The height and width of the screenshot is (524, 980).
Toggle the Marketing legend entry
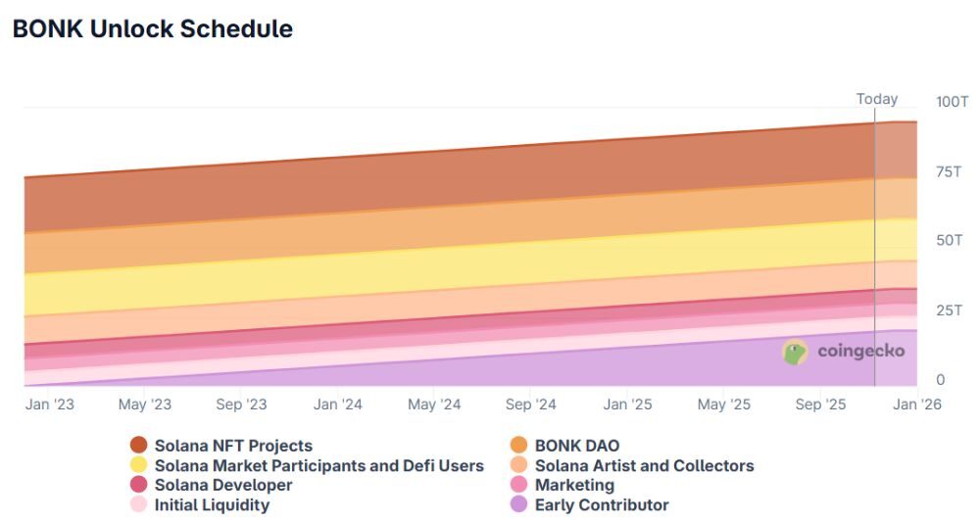click(x=574, y=485)
